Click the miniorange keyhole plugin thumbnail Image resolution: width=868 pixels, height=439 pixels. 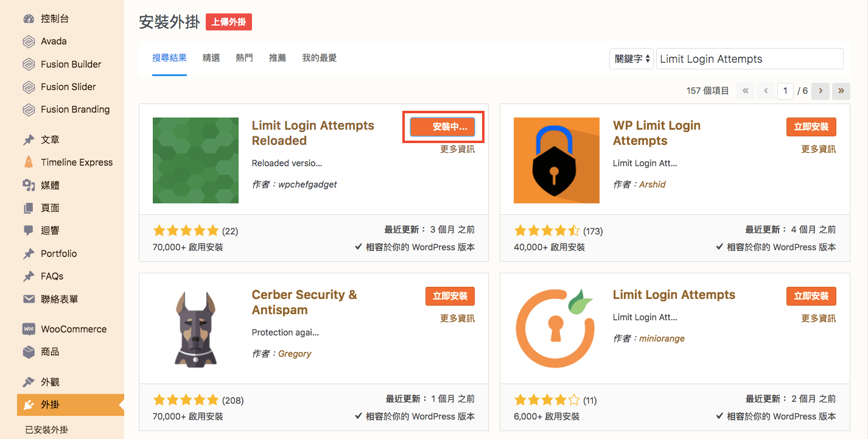click(x=556, y=329)
